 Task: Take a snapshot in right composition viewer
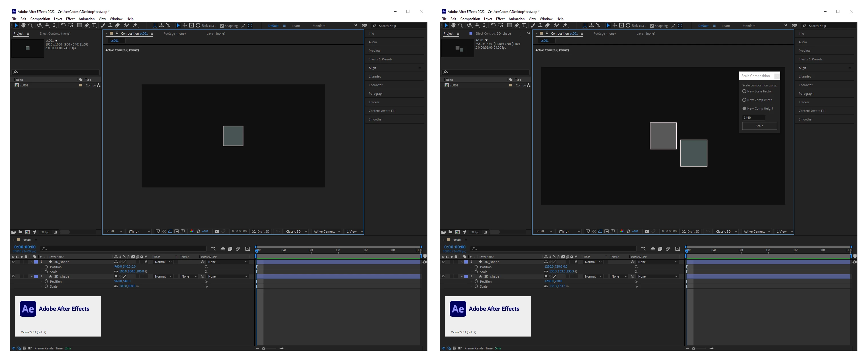[647, 232]
